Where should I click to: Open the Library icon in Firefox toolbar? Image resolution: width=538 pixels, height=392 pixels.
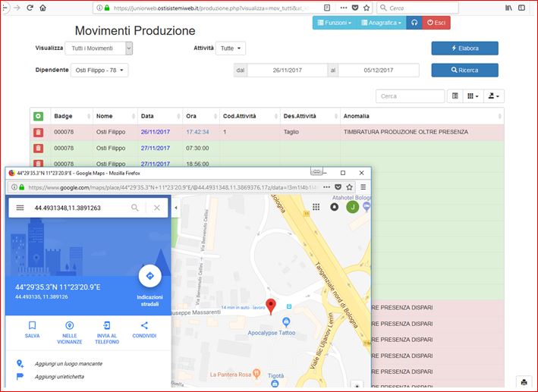(x=509, y=8)
